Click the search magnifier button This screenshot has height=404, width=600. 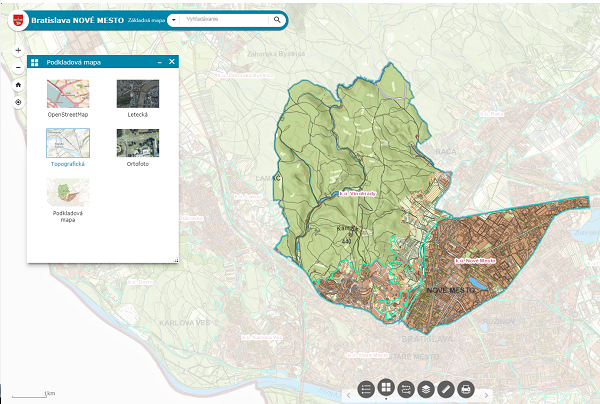(276, 19)
